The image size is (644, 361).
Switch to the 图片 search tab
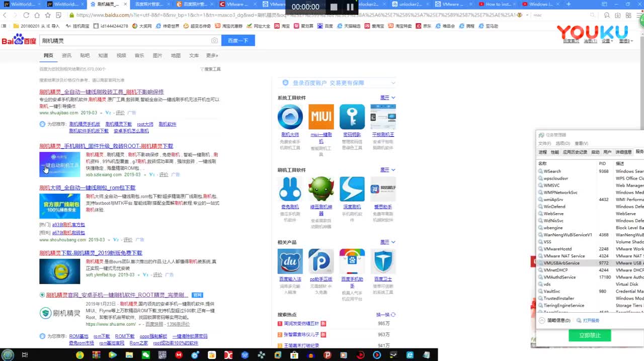[157, 55]
